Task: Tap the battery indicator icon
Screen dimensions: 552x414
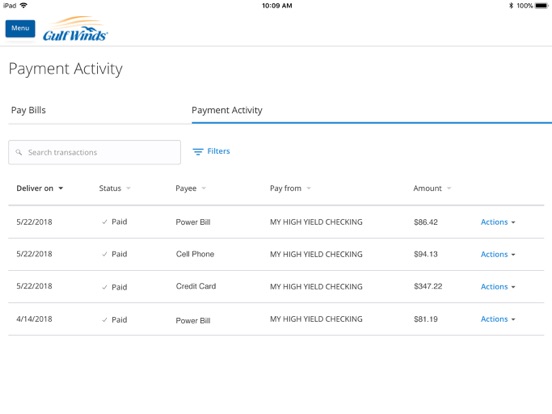Action: click(x=542, y=6)
